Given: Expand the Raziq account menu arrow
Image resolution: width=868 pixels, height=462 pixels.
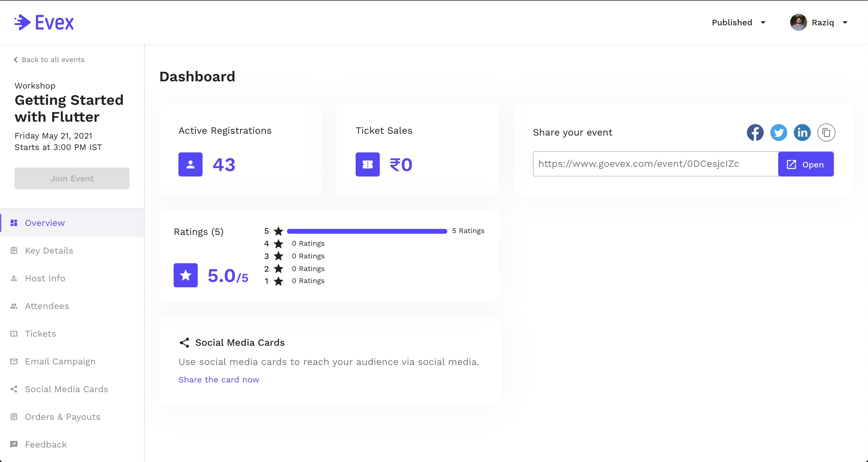Looking at the screenshot, I should (x=845, y=23).
